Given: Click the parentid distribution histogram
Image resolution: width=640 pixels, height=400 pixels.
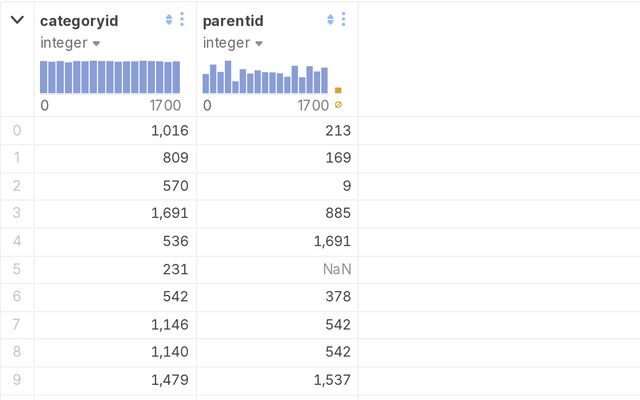Looking at the screenshot, I should [265, 78].
